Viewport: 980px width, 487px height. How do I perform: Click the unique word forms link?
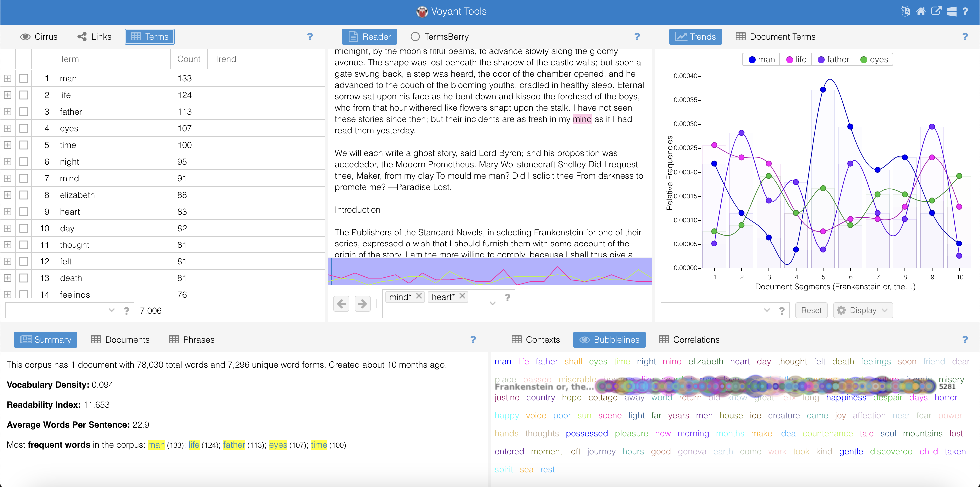point(288,365)
